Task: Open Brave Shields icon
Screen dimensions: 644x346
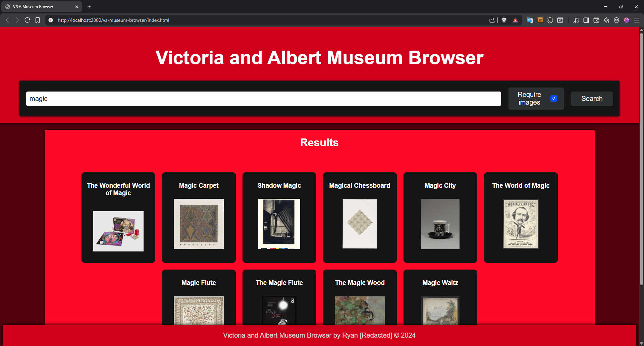Action: 504,20
